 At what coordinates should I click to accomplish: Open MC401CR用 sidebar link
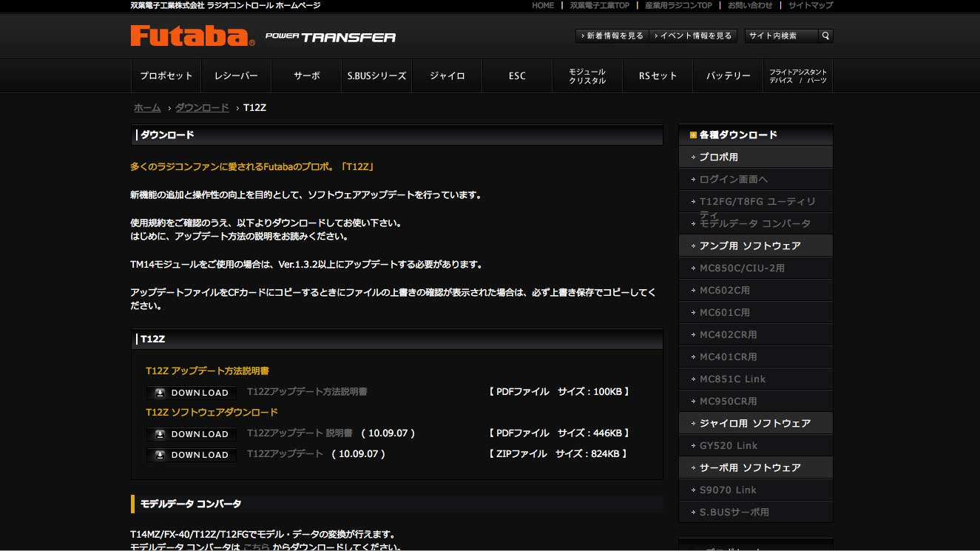pyautogui.click(x=755, y=356)
